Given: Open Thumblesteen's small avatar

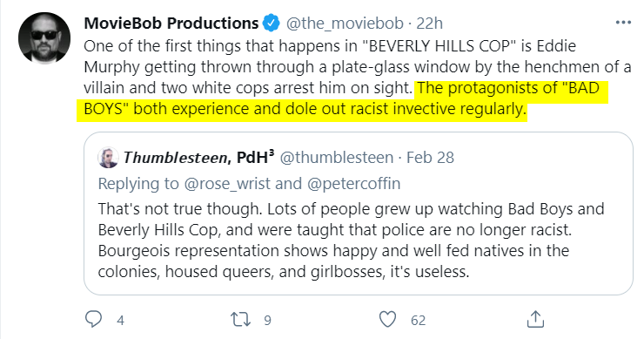Looking at the screenshot, I should (x=109, y=158).
